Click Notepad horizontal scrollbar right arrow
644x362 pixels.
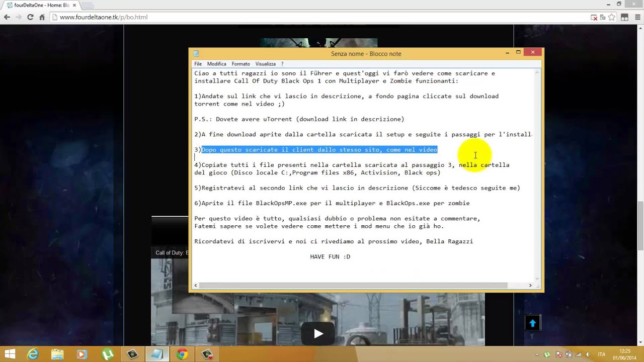tap(530, 286)
